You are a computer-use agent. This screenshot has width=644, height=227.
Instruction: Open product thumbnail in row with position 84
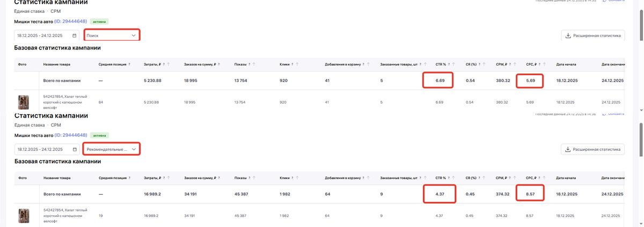tap(24, 101)
